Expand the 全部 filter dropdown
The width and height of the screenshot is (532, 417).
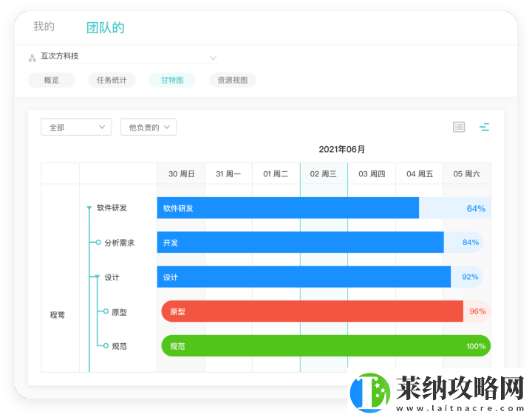click(76, 127)
